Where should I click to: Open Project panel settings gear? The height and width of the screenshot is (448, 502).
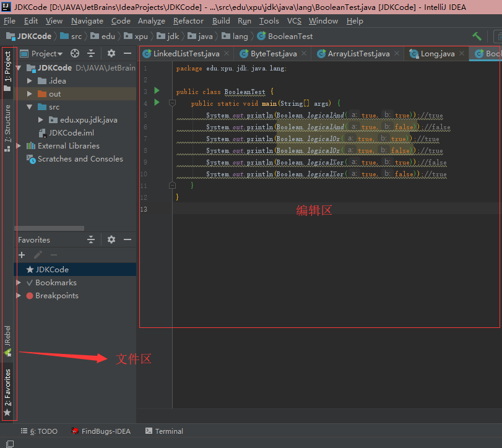pos(111,53)
